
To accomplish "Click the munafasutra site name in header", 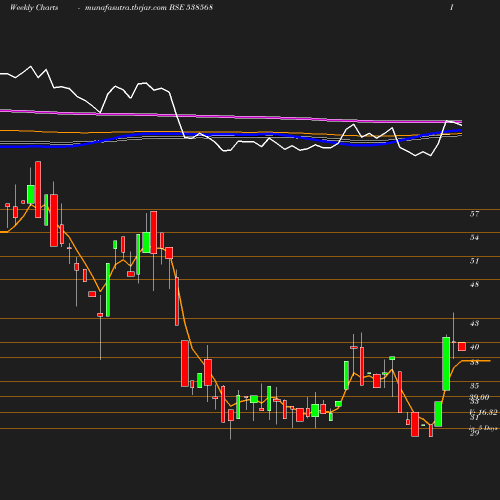I will coord(126,8).
